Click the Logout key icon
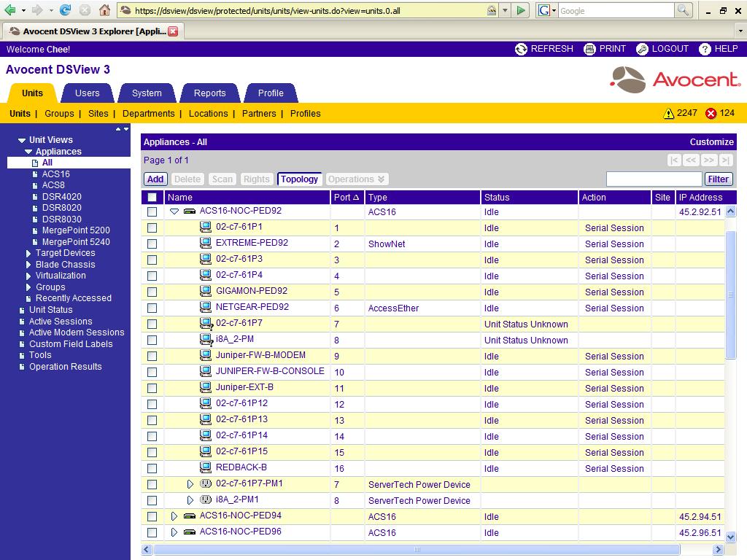Screen dimensions: 747x560 [x=642, y=49]
